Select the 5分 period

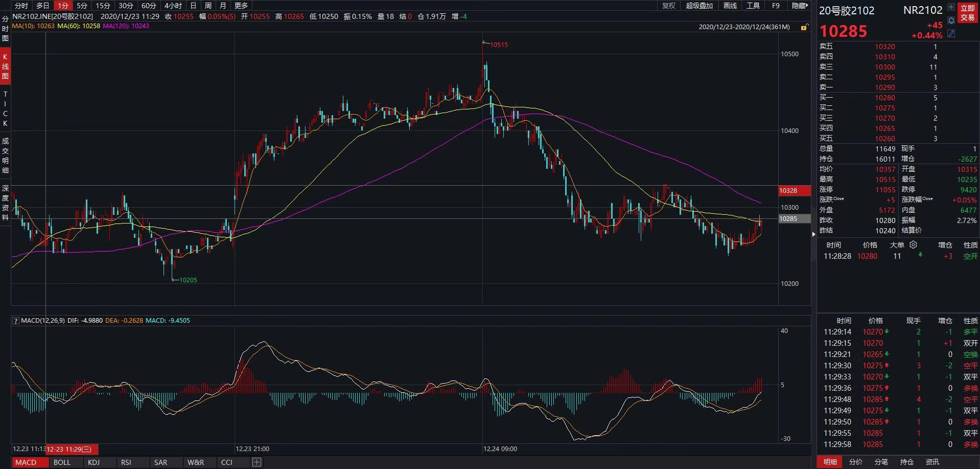pos(82,6)
